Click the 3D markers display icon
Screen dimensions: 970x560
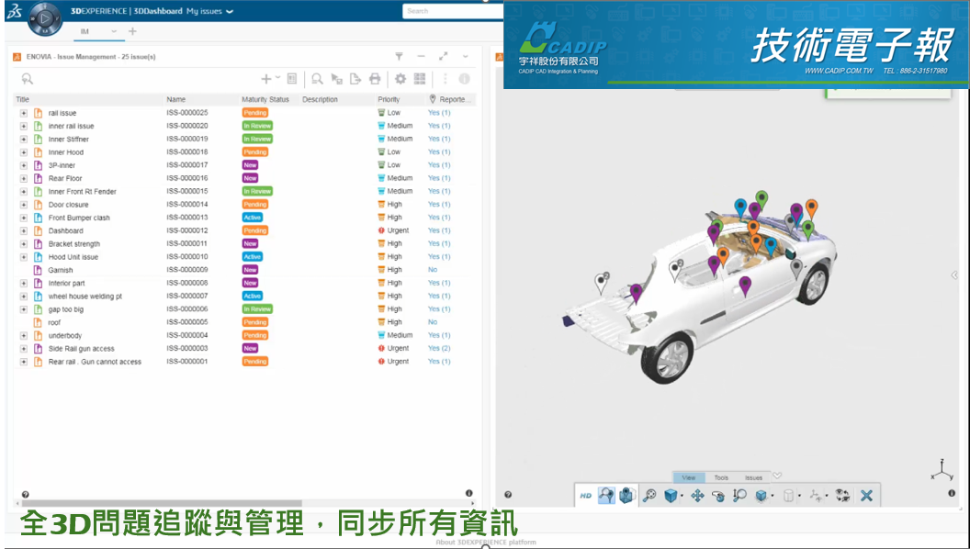click(626, 495)
